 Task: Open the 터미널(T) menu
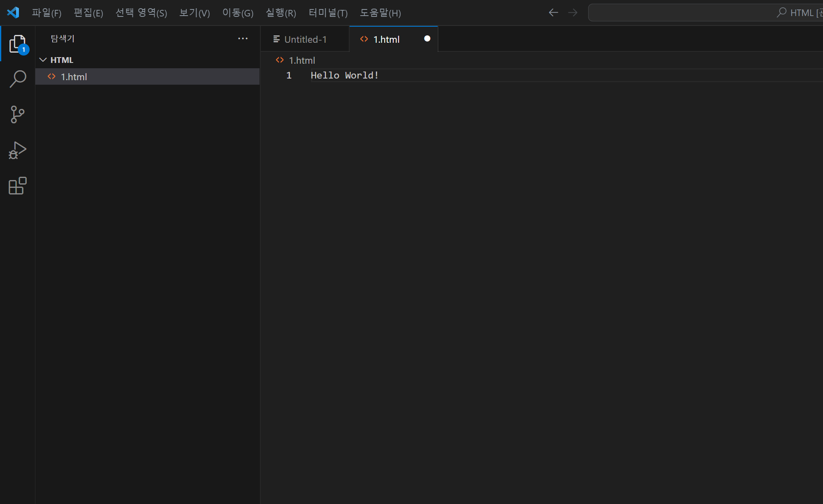[x=328, y=13]
